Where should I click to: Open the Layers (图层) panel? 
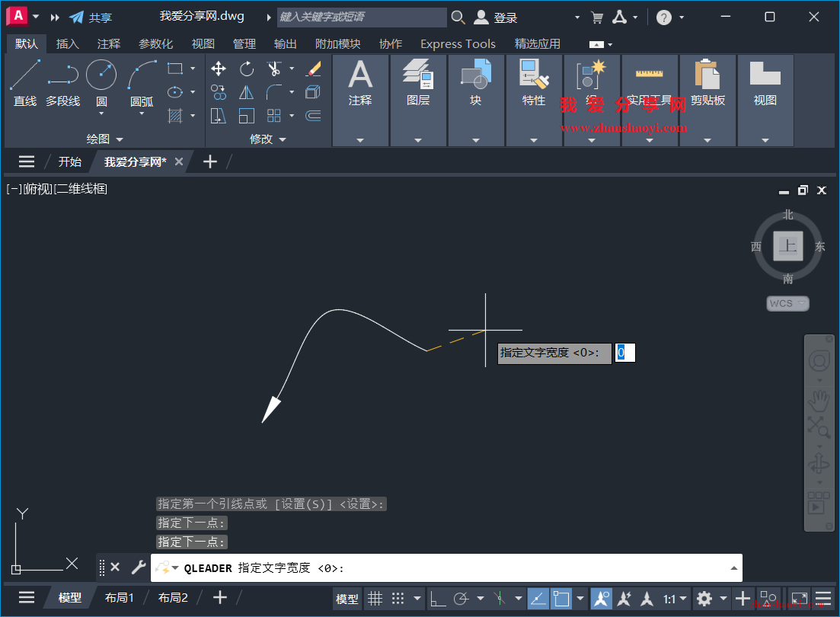coord(418,101)
